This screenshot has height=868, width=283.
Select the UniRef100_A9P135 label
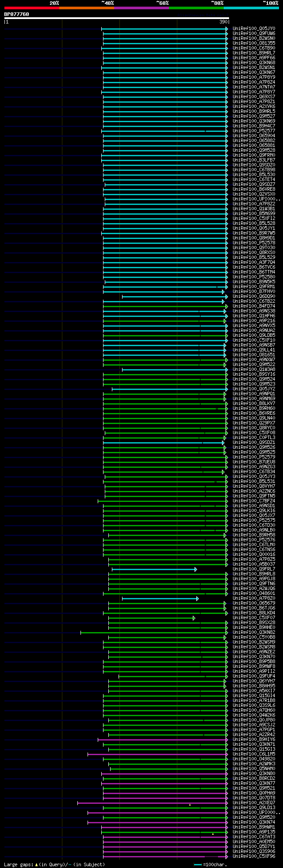(254, 832)
